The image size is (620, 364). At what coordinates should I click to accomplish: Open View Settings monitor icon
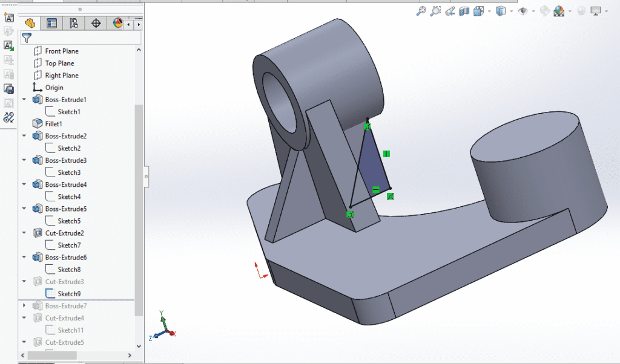[x=596, y=11]
